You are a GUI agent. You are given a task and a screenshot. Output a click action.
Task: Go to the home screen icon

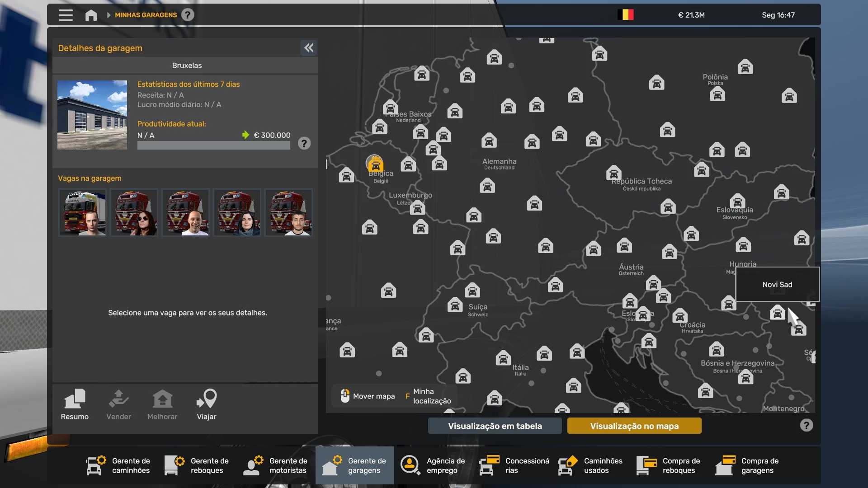click(91, 15)
